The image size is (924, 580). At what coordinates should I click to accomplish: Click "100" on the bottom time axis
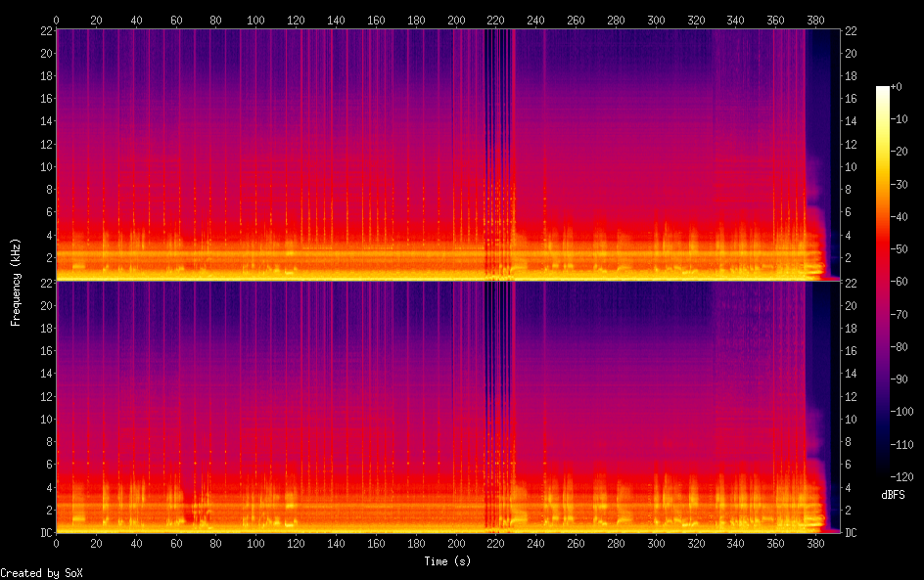pos(255,544)
